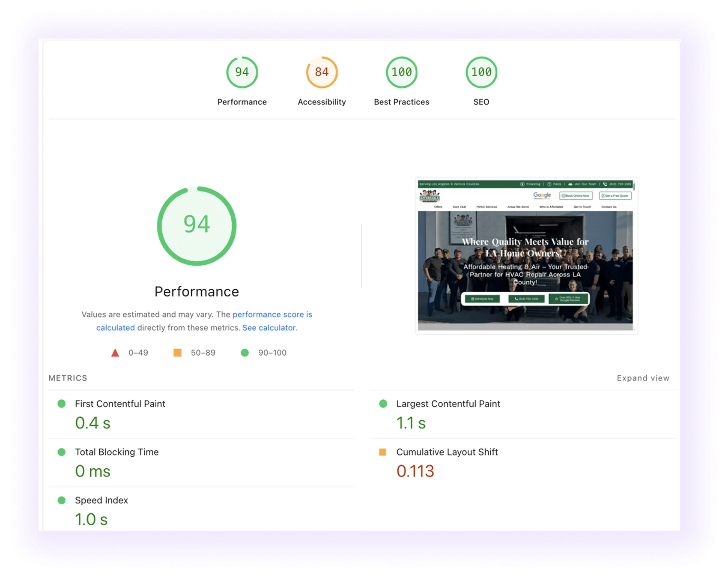Image resolution: width=728 pixels, height=578 pixels.
Task: Click the Google logo in the page preview
Action: (x=542, y=195)
